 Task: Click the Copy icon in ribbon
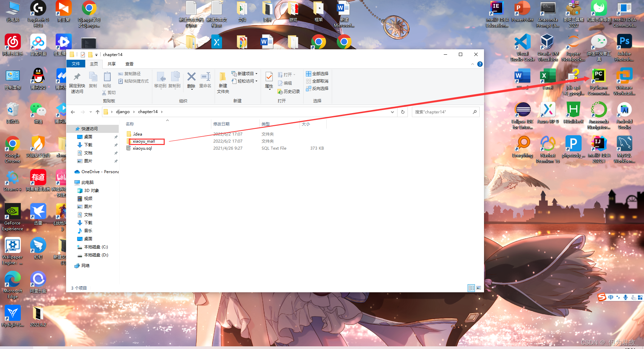(93, 77)
